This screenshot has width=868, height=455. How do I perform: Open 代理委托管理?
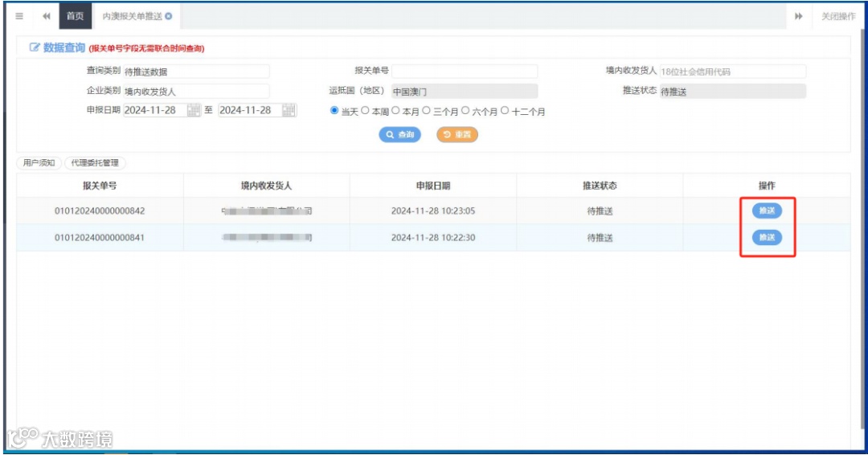click(95, 162)
